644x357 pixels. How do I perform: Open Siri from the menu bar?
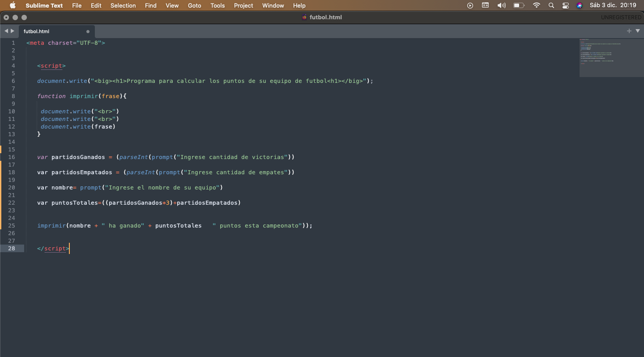[580, 5]
